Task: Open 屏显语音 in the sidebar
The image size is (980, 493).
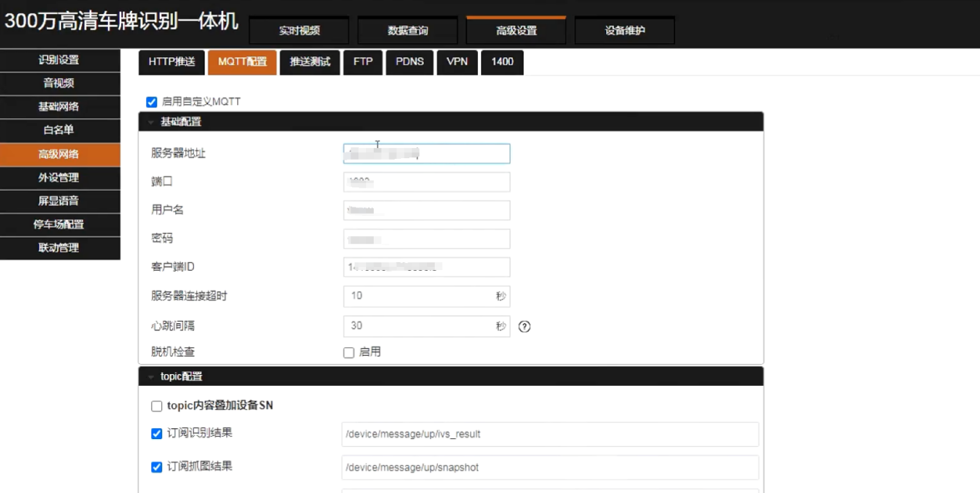Action: 59,201
